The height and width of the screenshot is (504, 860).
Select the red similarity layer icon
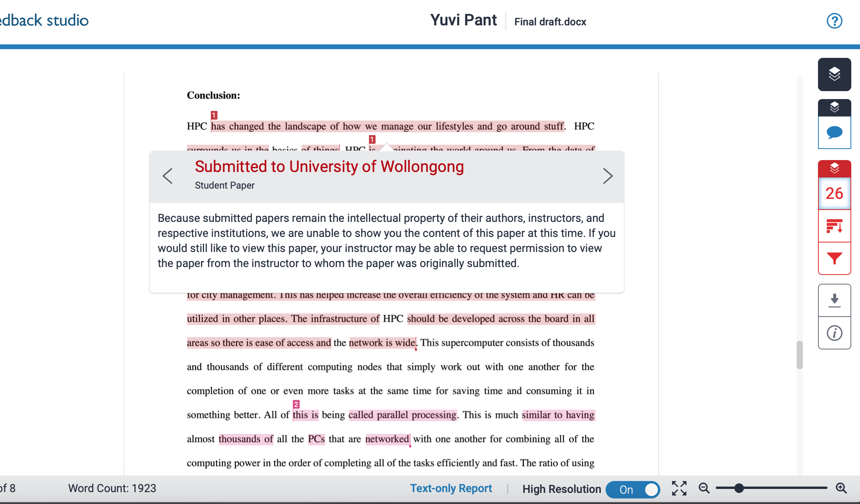834,169
